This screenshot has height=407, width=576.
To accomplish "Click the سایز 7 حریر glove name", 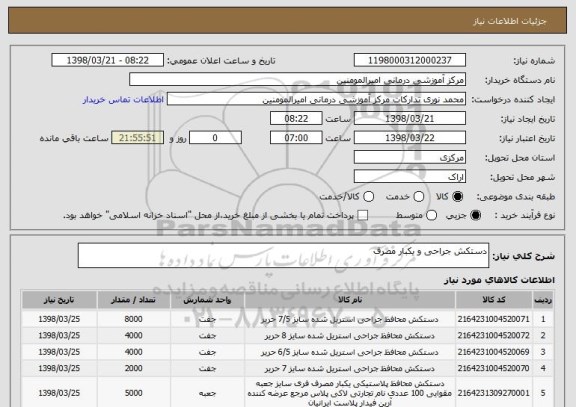I will [350, 368].
